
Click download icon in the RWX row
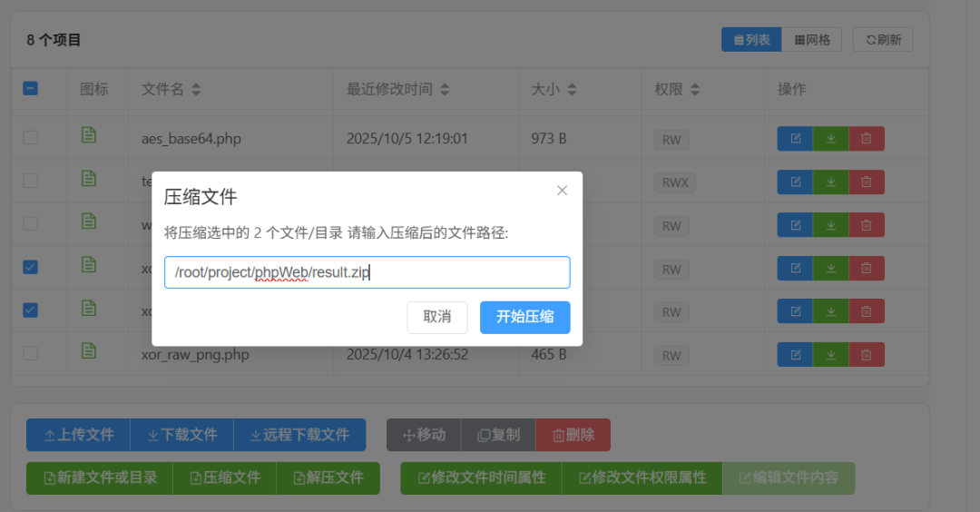point(830,182)
